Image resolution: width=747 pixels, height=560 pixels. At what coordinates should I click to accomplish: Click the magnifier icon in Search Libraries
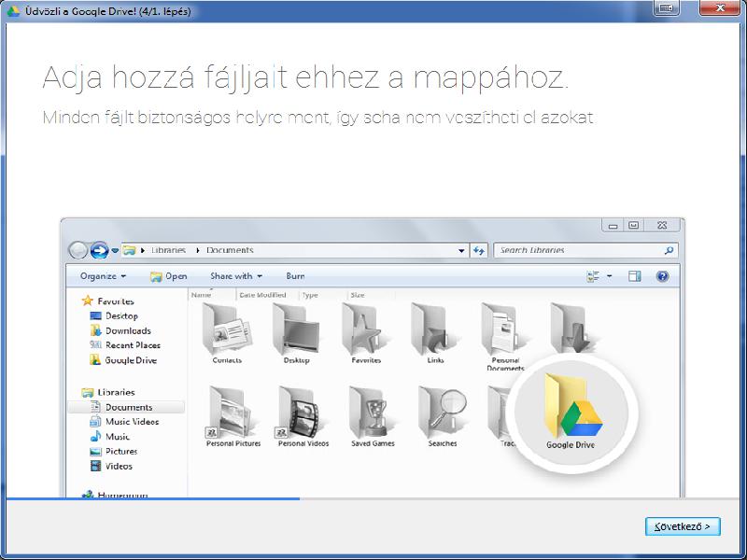669,250
